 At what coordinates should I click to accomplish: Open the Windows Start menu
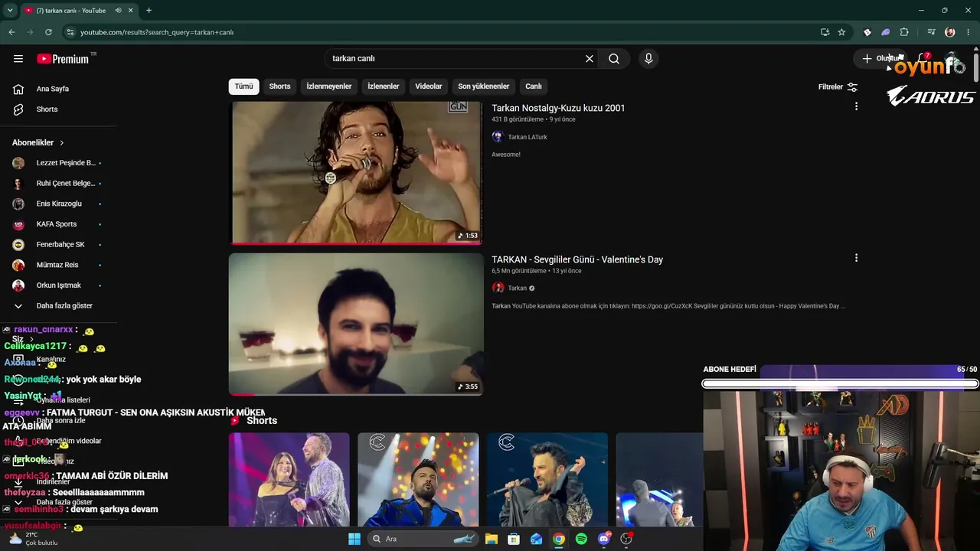tap(354, 539)
